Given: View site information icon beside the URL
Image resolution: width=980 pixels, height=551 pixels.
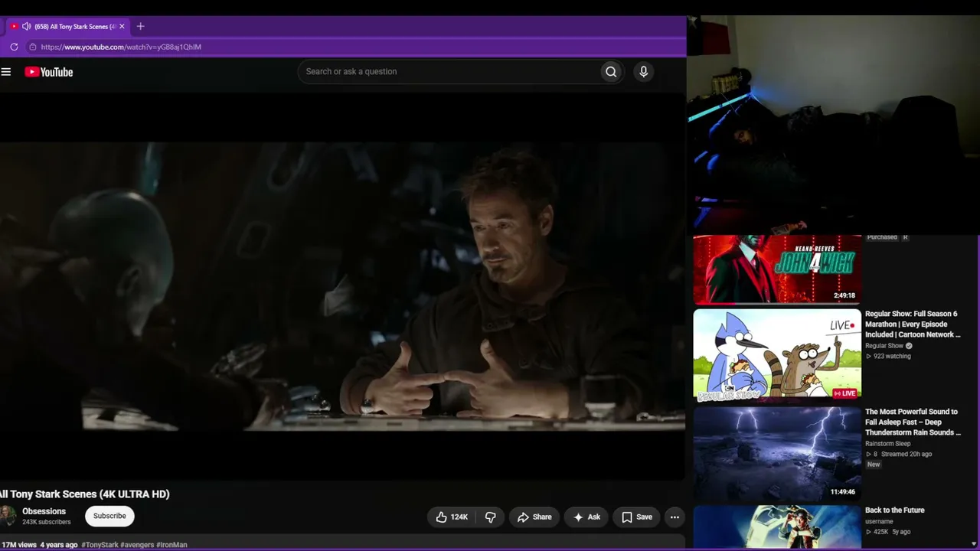Looking at the screenshot, I should coord(32,47).
